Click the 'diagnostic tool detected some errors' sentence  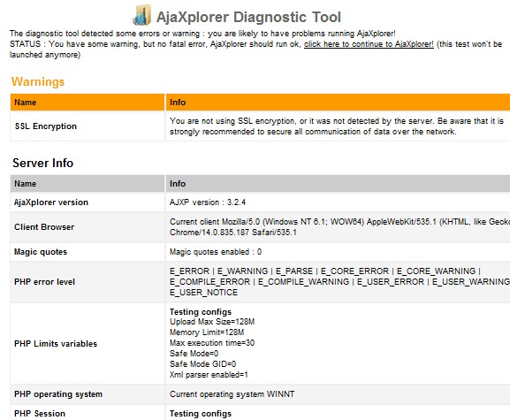[x=202, y=34]
